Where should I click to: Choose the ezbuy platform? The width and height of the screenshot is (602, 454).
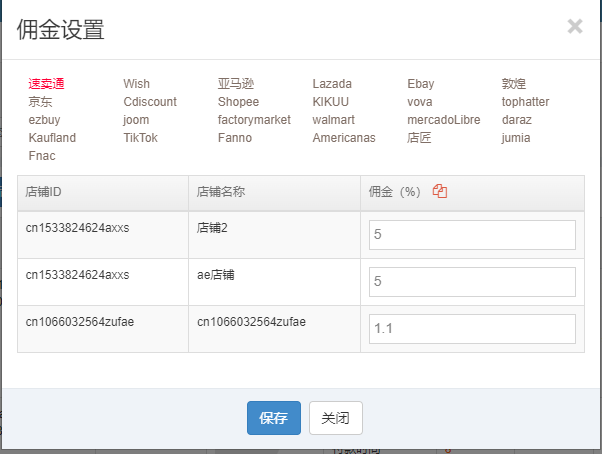point(44,120)
